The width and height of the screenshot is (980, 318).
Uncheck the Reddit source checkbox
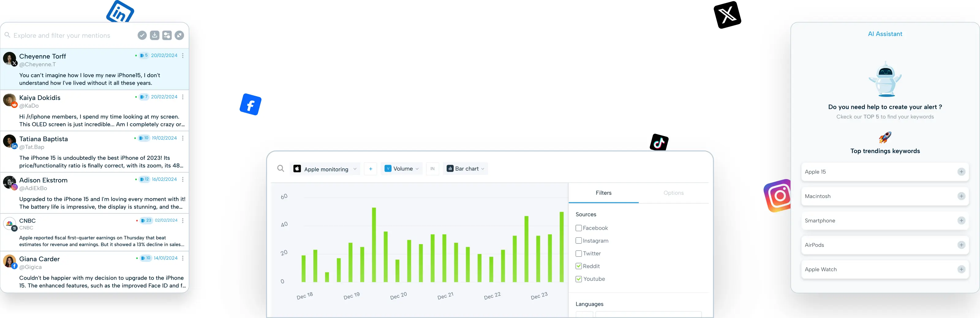(x=579, y=266)
